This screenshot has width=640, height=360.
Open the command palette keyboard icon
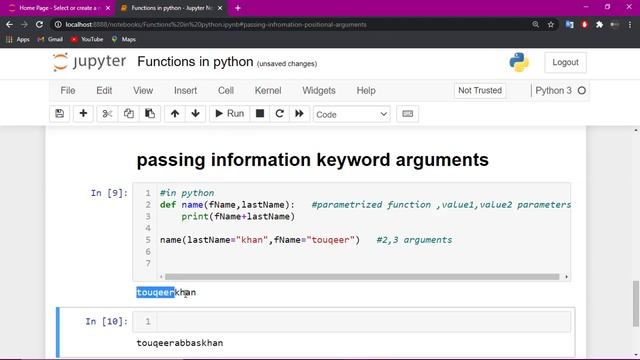pos(407,114)
